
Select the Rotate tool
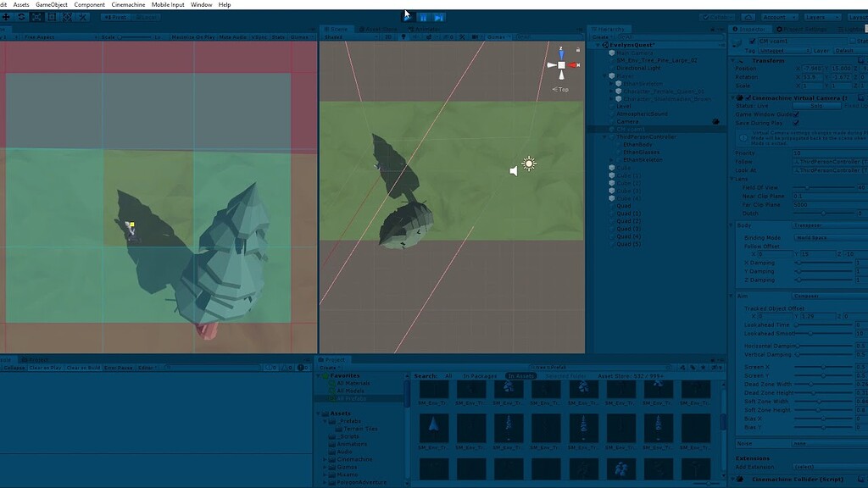pos(21,17)
